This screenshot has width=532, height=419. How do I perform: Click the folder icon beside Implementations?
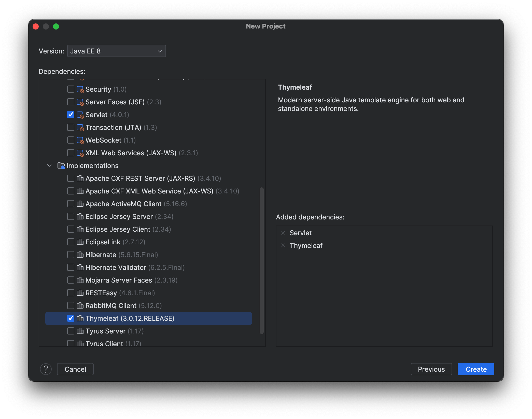61,165
